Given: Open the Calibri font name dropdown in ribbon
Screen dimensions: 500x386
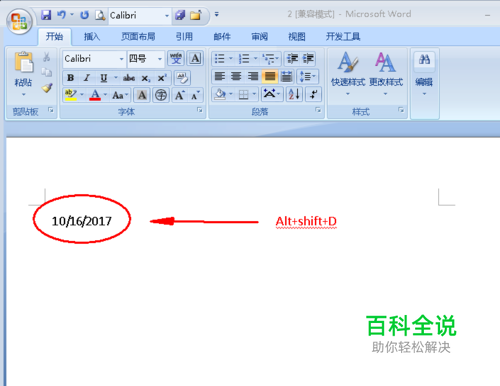Looking at the screenshot, I should (x=121, y=59).
